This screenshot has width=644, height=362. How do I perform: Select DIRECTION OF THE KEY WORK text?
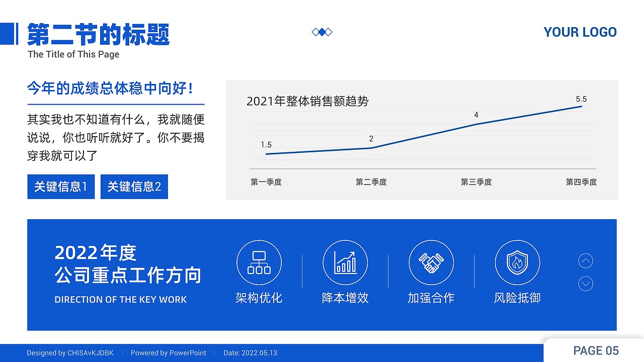[x=121, y=300]
